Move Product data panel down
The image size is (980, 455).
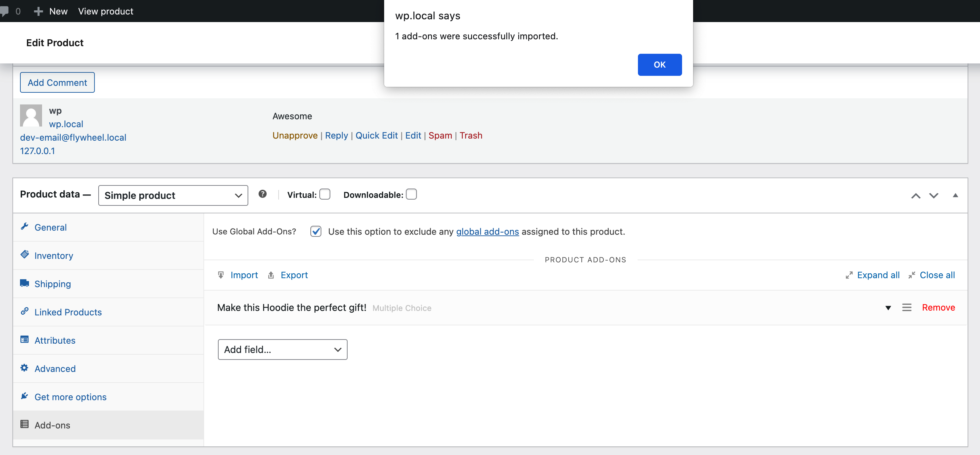click(934, 196)
